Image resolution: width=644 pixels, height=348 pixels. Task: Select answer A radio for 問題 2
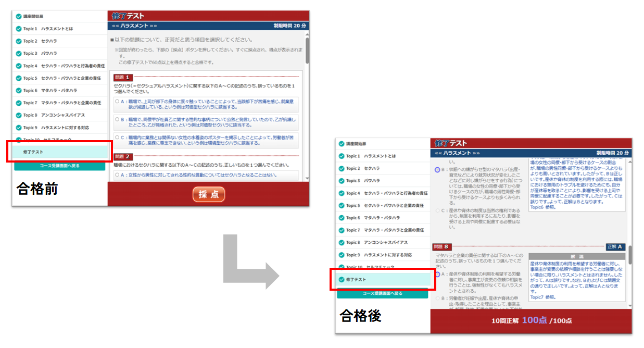coord(118,175)
